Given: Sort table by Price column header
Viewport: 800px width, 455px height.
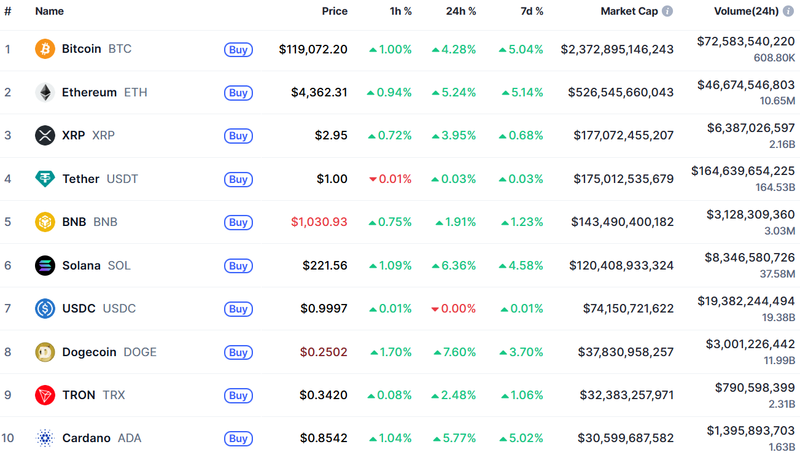Looking at the screenshot, I should (x=334, y=11).
